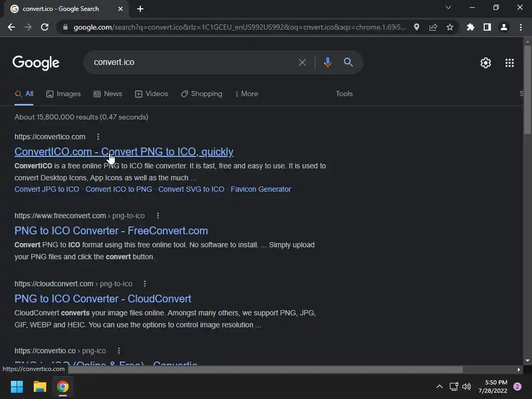Viewport: 532px width, 399px height.
Task: Switch to Videos results tab
Action: coord(151,94)
